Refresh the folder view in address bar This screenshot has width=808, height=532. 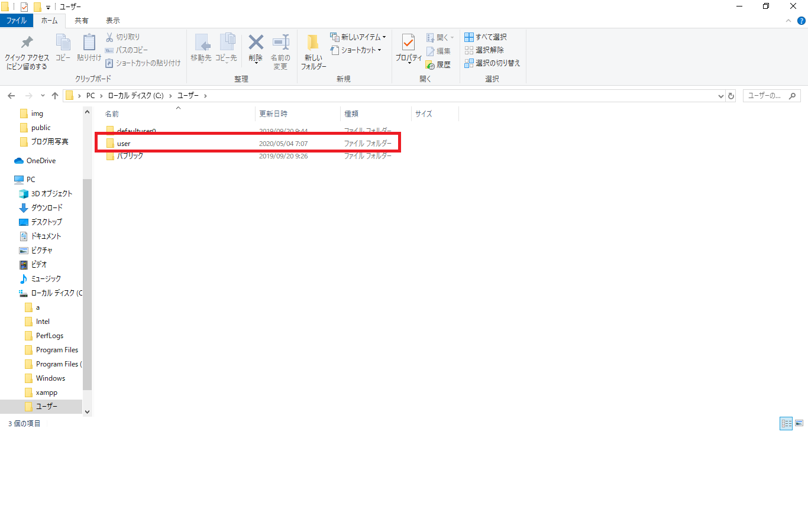coord(731,96)
